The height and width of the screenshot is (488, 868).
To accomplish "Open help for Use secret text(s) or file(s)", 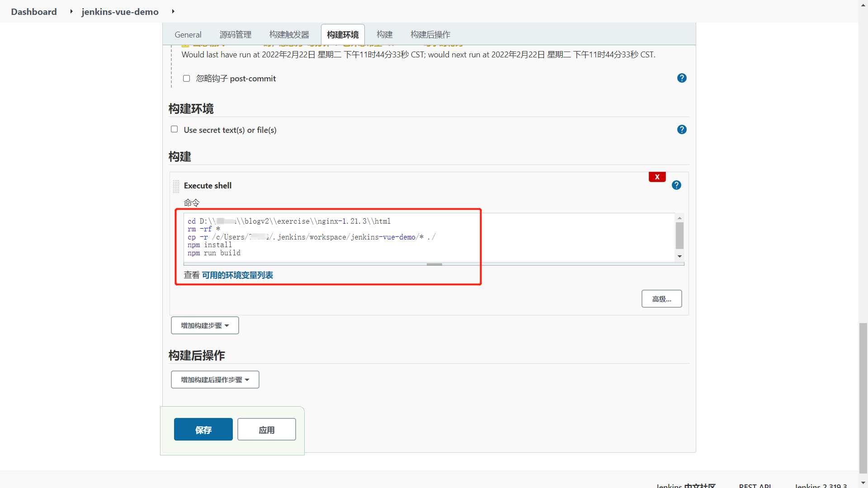I will tap(682, 130).
